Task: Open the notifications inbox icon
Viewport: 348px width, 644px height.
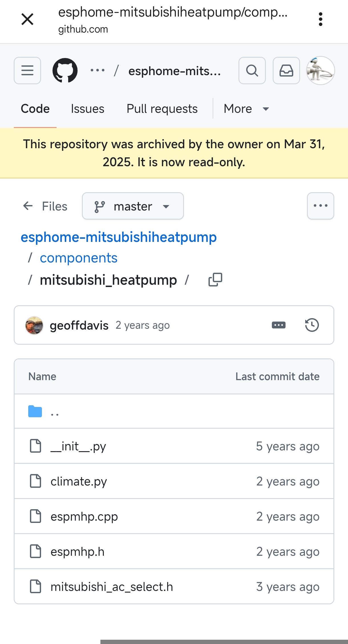Action: (286, 70)
